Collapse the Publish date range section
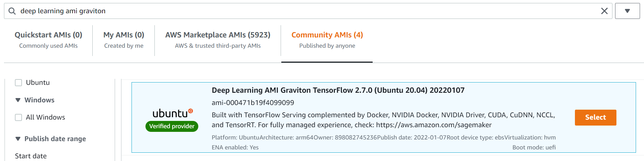The image size is (644, 161). [18, 139]
